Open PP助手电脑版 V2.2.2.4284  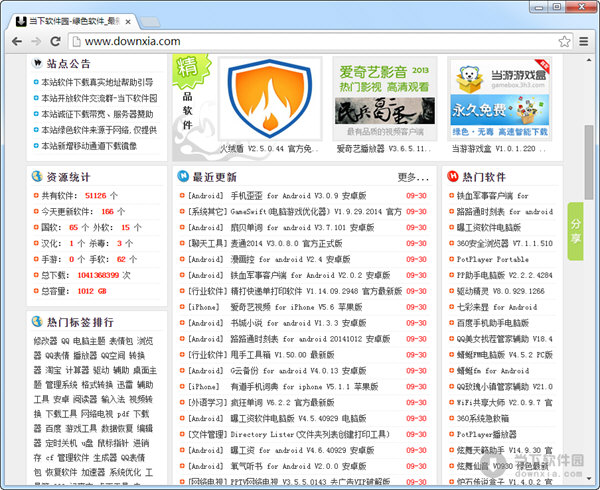coord(505,275)
